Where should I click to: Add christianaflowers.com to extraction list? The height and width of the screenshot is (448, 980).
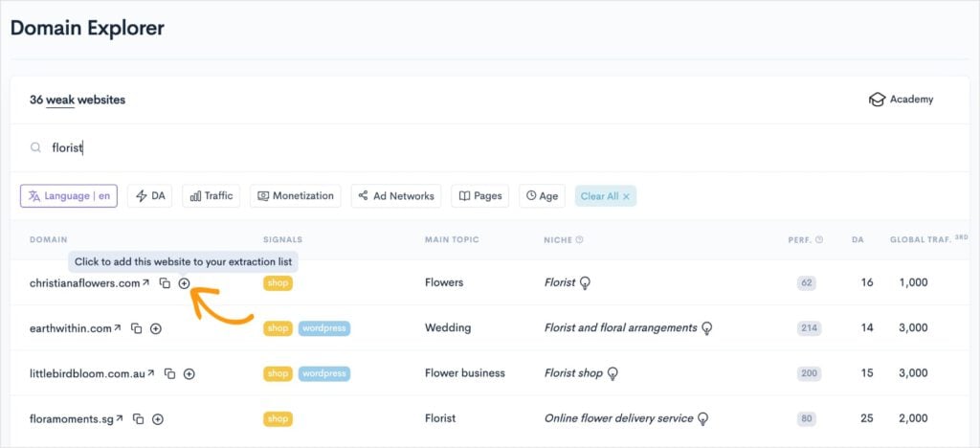coord(184,283)
